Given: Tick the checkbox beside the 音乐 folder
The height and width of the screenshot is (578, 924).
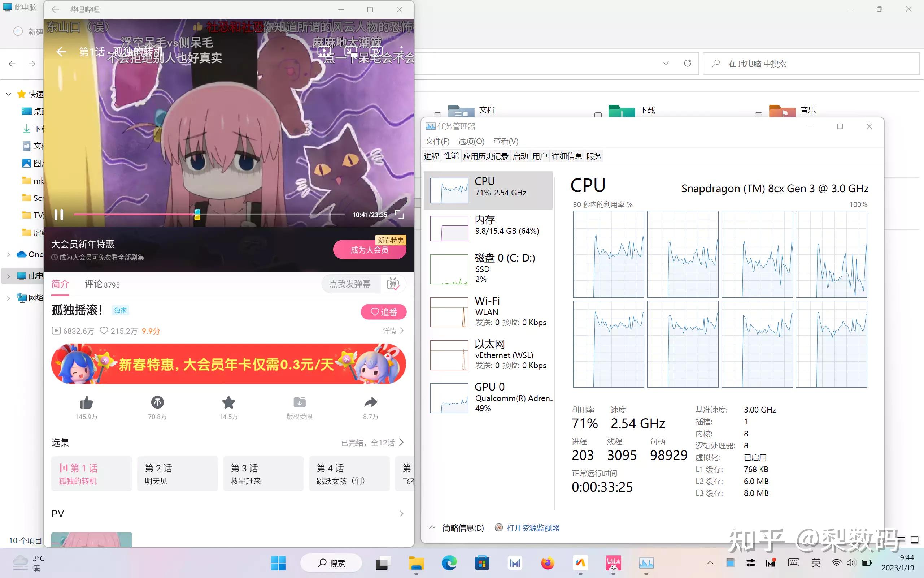Looking at the screenshot, I should [759, 115].
